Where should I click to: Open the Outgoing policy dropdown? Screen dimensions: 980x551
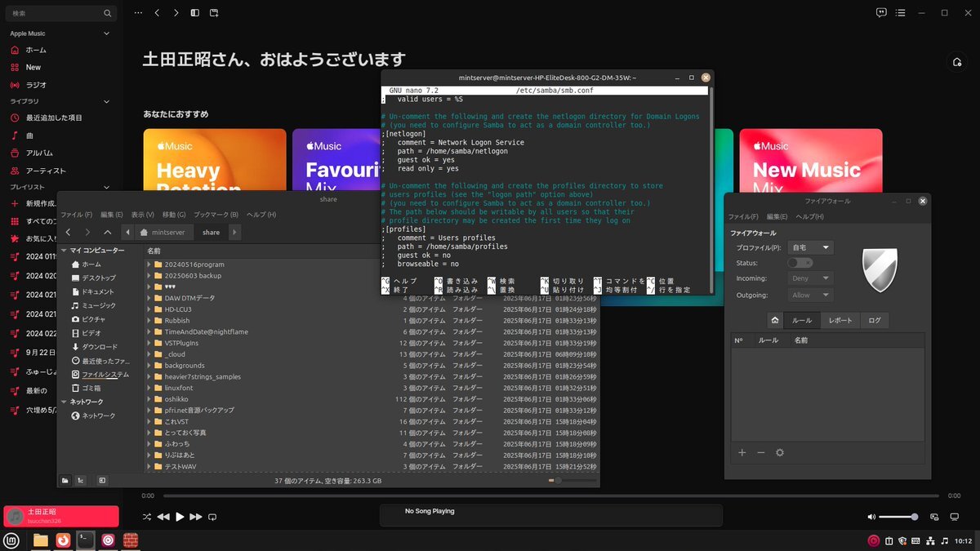tap(810, 295)
